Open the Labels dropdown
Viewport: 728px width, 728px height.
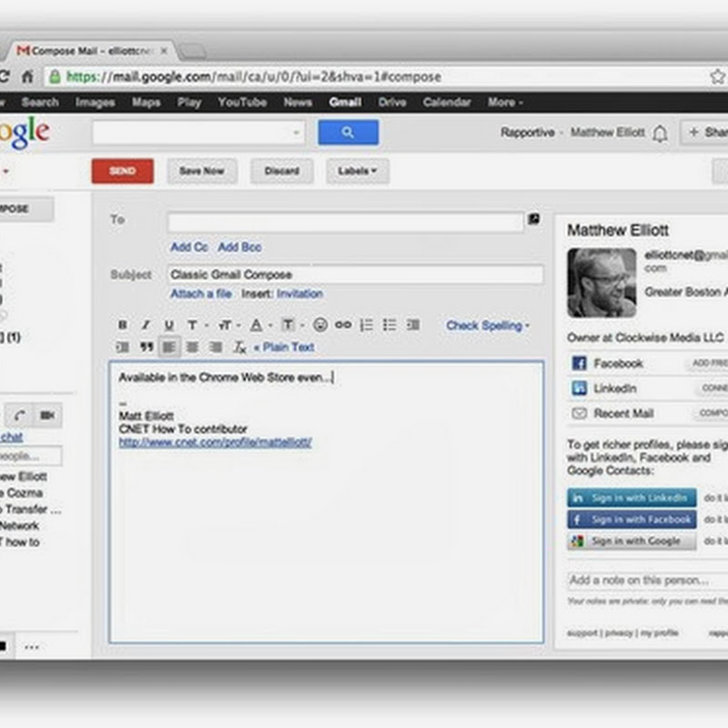coord(357,171)
